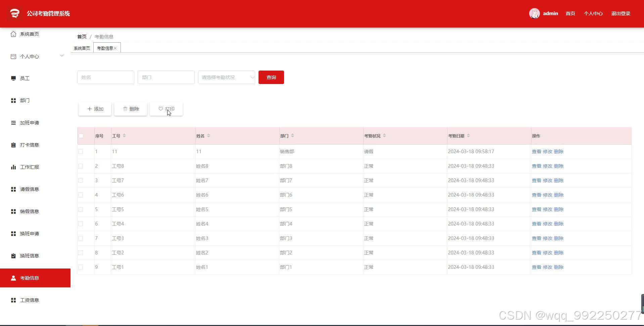This screenshot has width=644, height=326.
Task: Click the 姓名4 cell
Action: point(202,224)
